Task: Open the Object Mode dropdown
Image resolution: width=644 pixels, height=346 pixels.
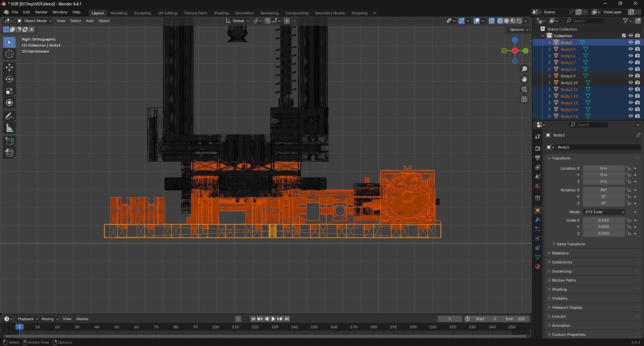Action: (35, 21)
